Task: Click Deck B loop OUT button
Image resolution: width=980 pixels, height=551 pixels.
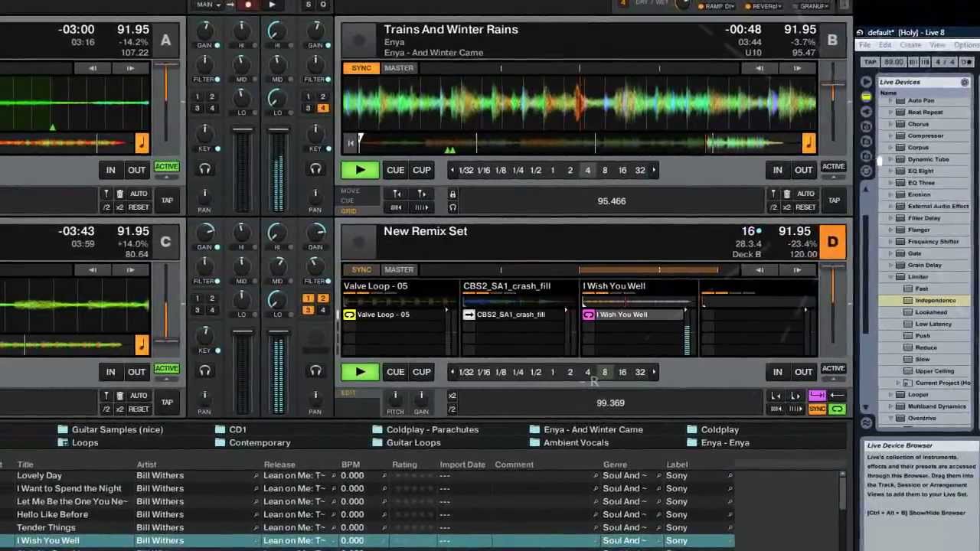Action: [x=803, y=170]
